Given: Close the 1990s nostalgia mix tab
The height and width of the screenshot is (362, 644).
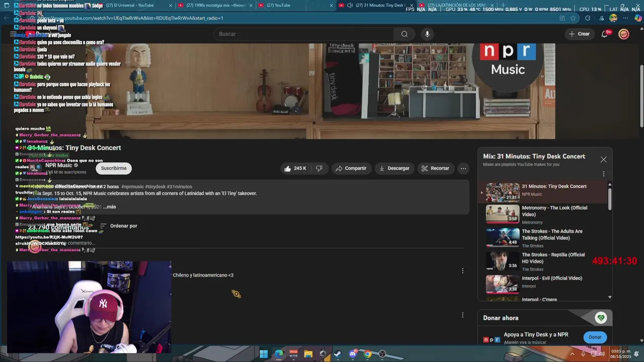Looking at the screenshot, I should click(251, 6).
